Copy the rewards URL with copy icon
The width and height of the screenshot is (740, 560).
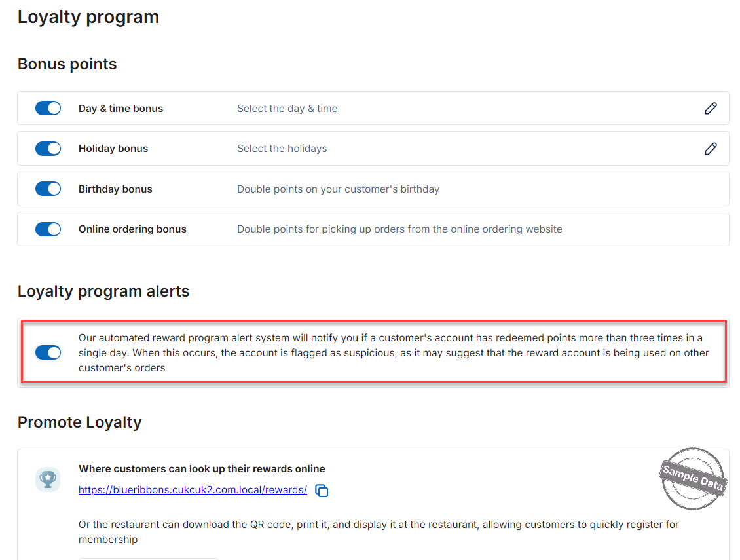point(322,491)
